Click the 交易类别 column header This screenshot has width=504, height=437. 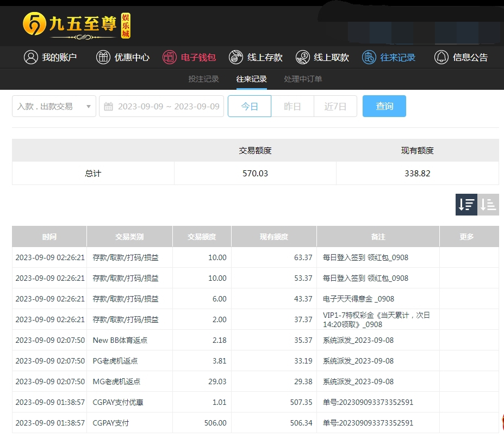(129, 237)
